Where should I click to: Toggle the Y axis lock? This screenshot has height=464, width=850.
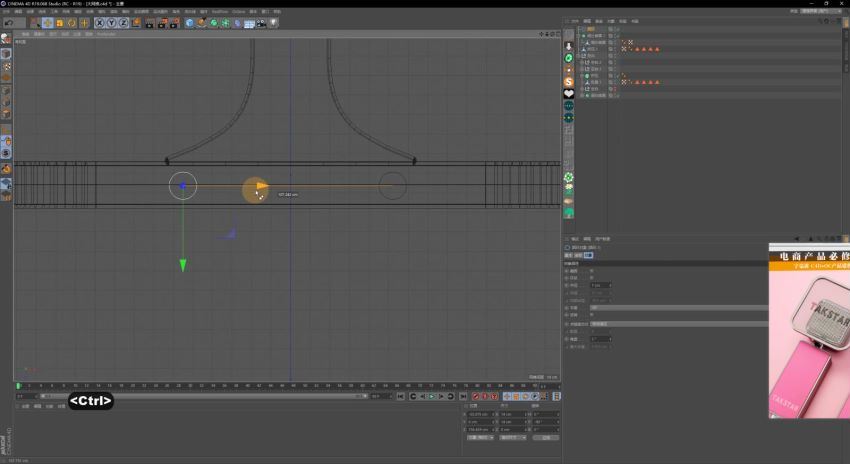(111, 23)
